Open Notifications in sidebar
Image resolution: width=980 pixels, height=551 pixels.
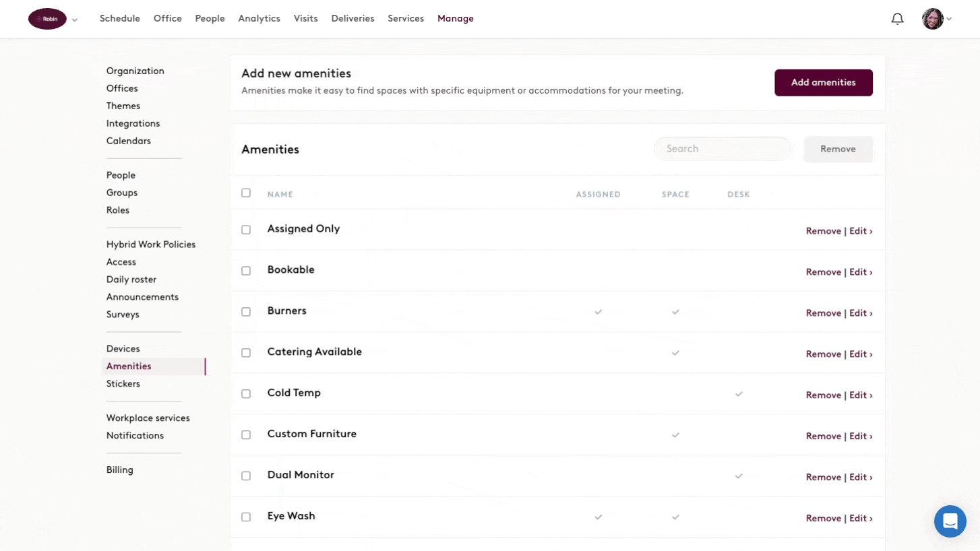pos(135,436)
